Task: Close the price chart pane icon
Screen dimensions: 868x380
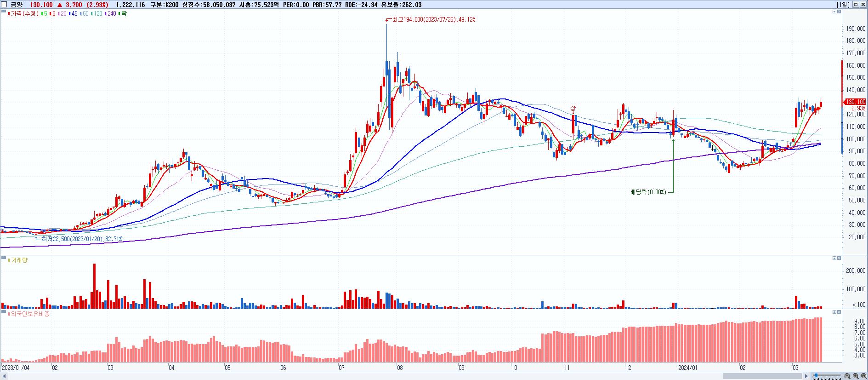Action: point(839,12)
